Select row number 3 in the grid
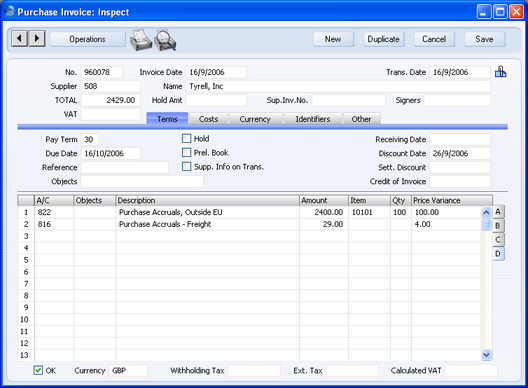This screenshot has width=528, height=388. coord(26,236)
